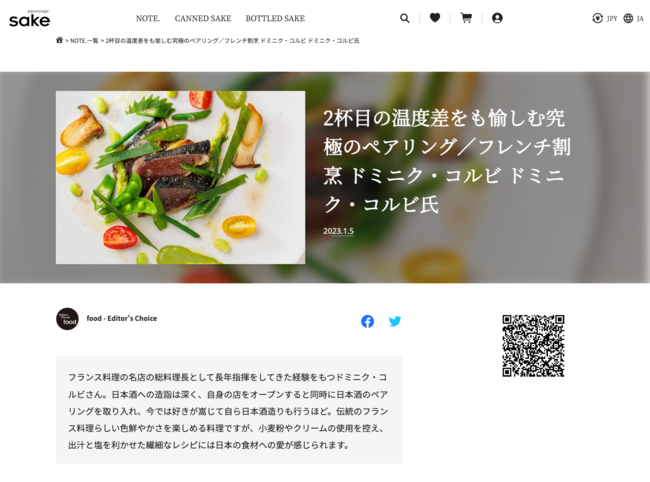Screen dimensions: 650x482
Task: Open the NOTE. menu item
Action: 148,19
